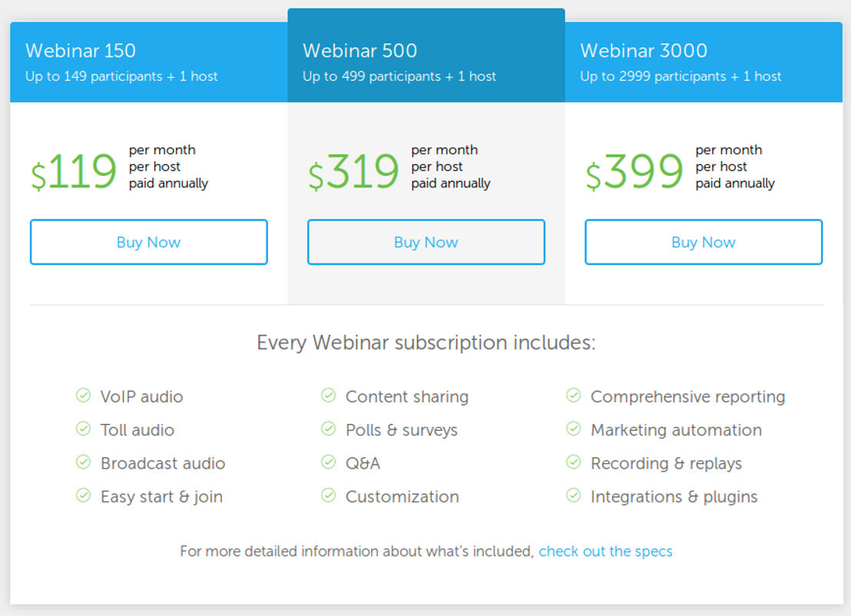
Task: Click the 'Marketing automation' feature text
Action: coord(676,430)
